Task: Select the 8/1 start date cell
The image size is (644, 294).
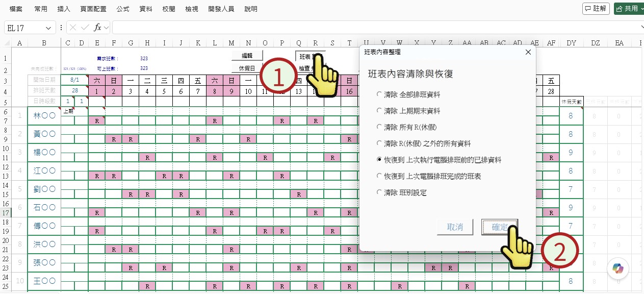Action: (x=74, y=80)
